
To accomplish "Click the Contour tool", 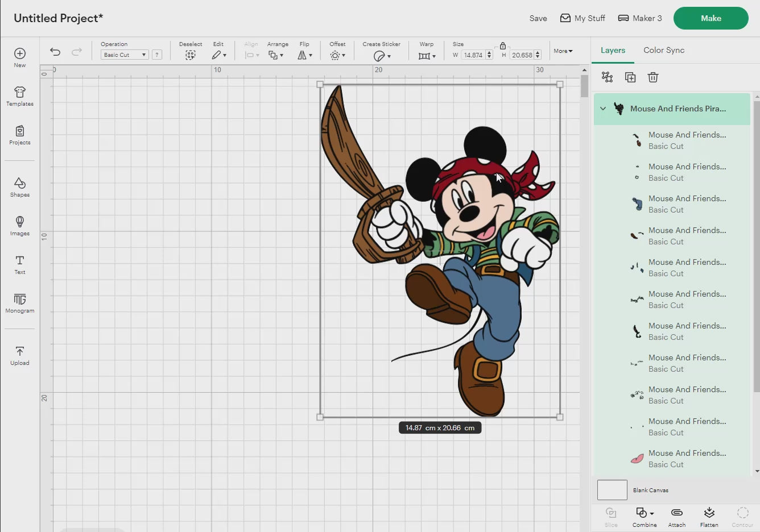I will (x=742, y=517).
